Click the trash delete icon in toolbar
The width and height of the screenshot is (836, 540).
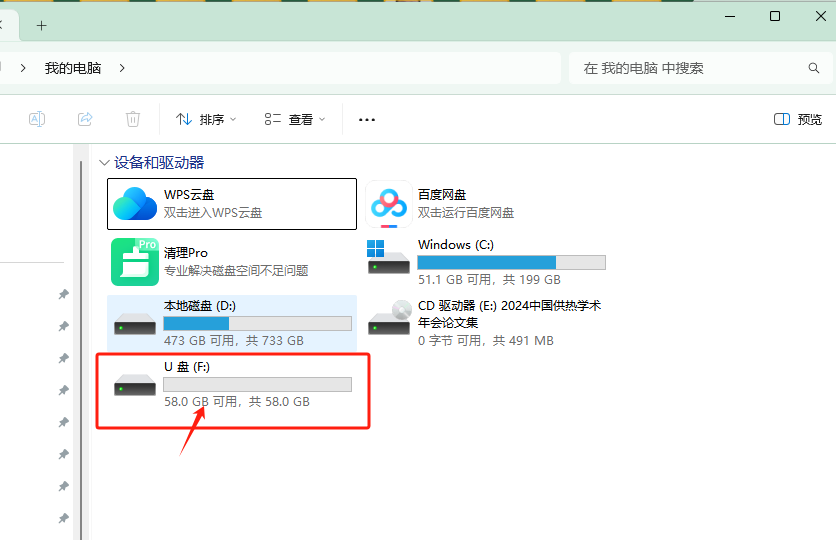click(133, 119)
